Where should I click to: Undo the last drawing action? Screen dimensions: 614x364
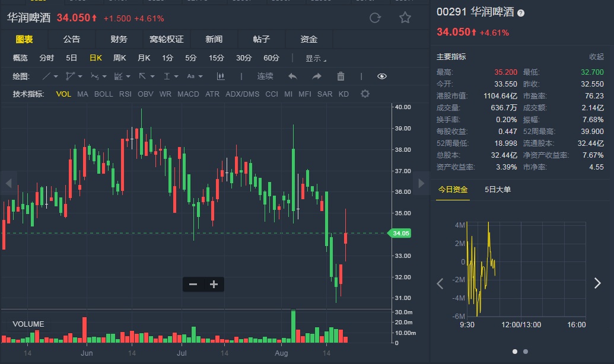click(x=292, y=76)
